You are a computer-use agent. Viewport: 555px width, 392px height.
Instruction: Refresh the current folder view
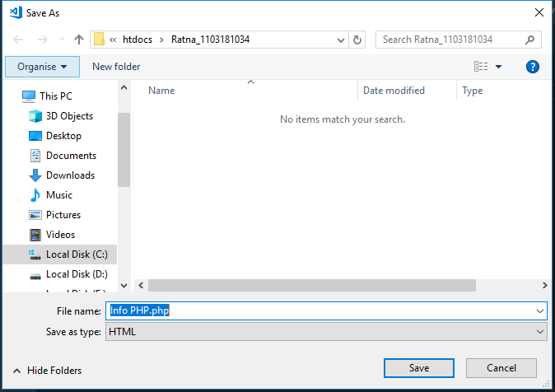pyautogui.click(x=357, y=40)
